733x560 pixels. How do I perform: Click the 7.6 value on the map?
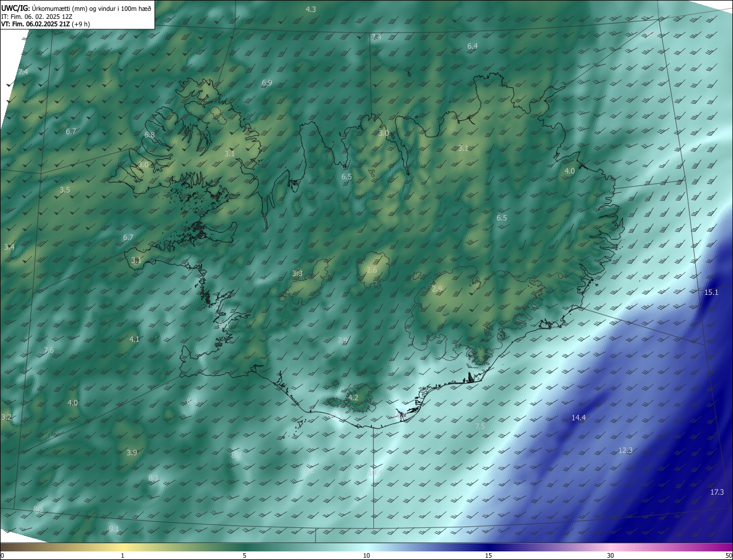(49, 350)
